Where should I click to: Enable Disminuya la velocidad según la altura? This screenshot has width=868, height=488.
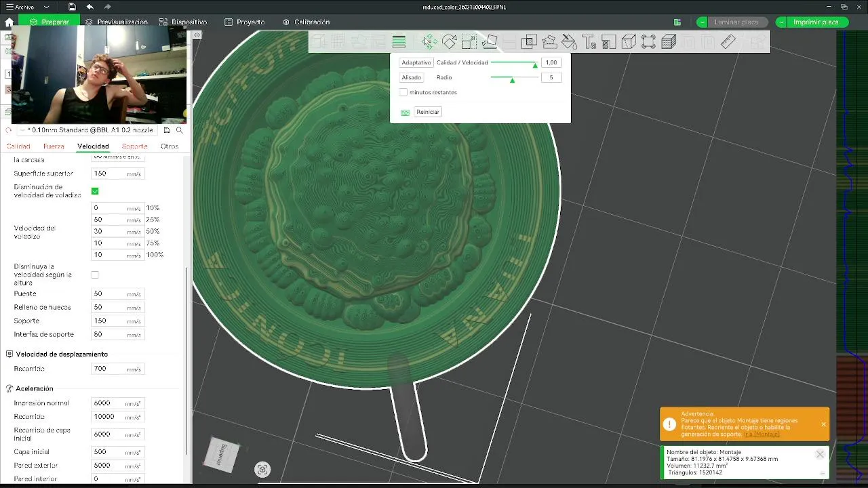pos(95,274)
